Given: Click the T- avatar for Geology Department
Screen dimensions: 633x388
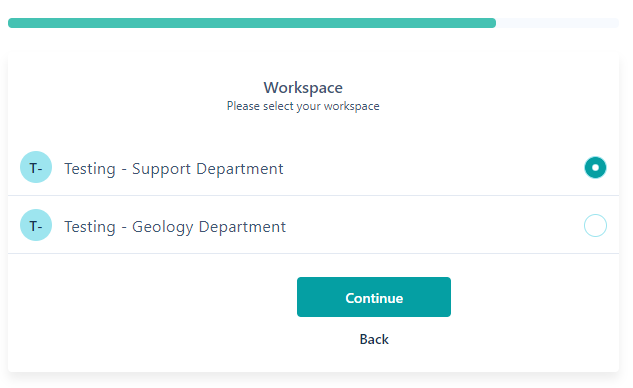Looking at the screenshot, I should [x=36, y=225].
